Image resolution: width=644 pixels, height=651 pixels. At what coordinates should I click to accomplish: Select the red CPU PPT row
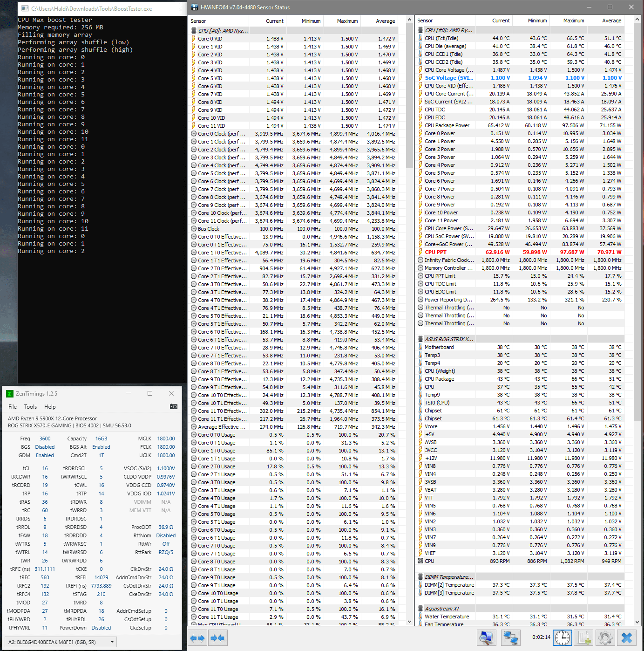tap(520, 252)
